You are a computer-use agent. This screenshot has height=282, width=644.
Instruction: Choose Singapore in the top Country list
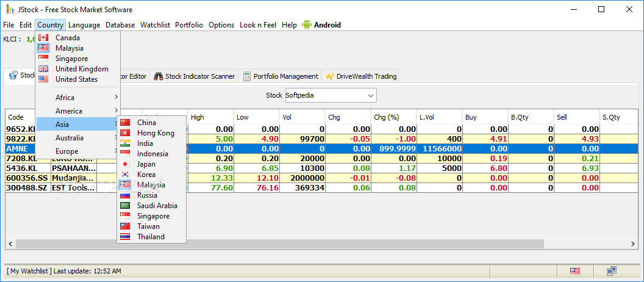tap(77, 59)
